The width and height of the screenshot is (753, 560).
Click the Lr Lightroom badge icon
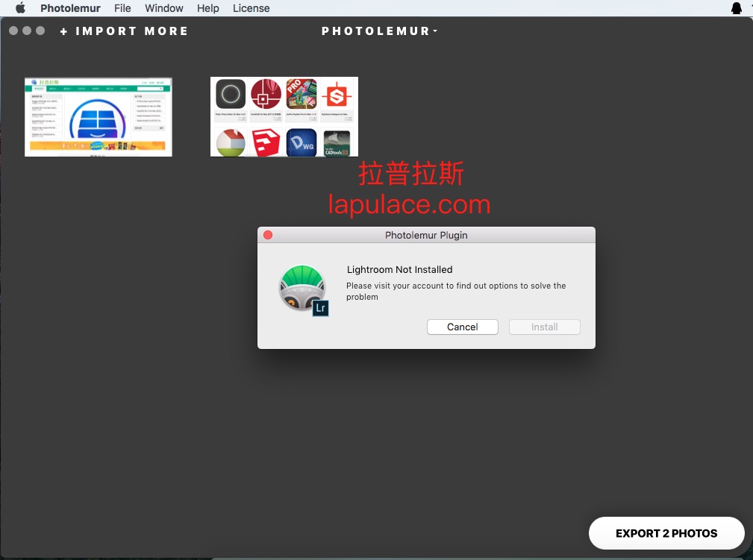pyautogui.click(x=321, y=307)
